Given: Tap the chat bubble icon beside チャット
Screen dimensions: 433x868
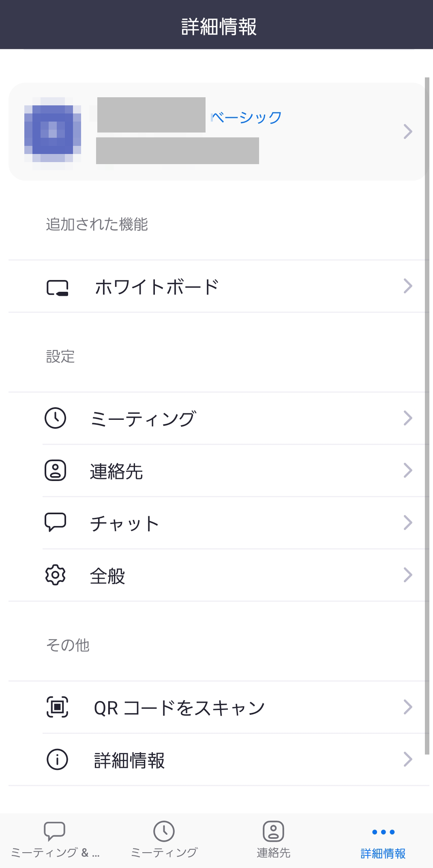Looking at the screenshot, I should tap(55, 522).
